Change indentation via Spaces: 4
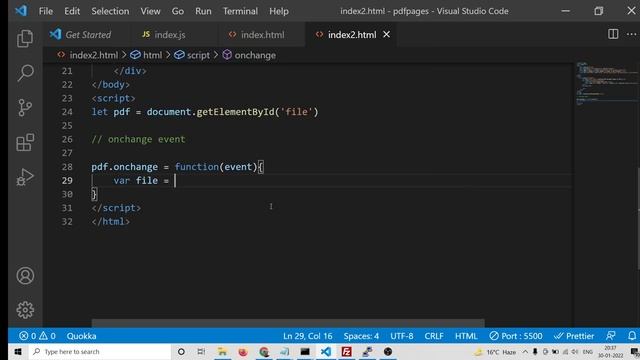Screen dimensions: 640x360 [361, 336]
